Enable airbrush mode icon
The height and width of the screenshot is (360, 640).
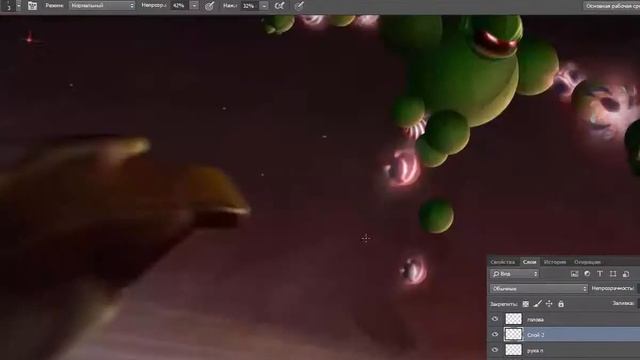(x=280, y=6)
